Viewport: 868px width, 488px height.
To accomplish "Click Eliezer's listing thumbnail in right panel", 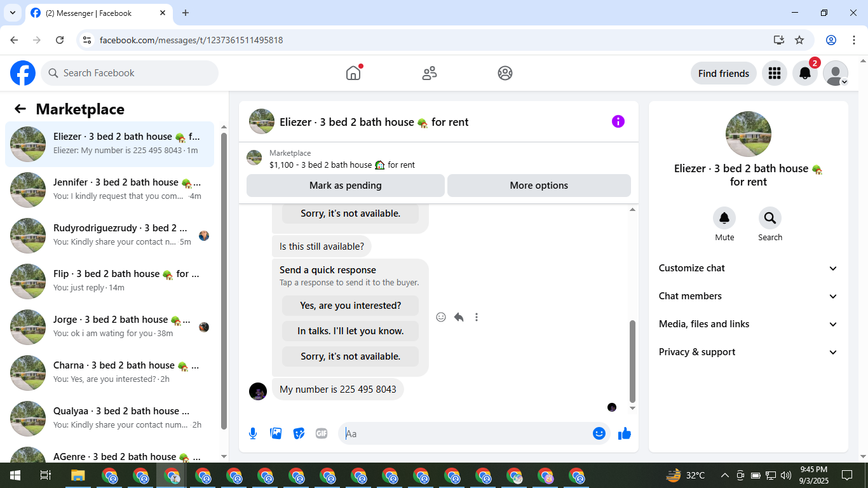I will tap(749, 134).
